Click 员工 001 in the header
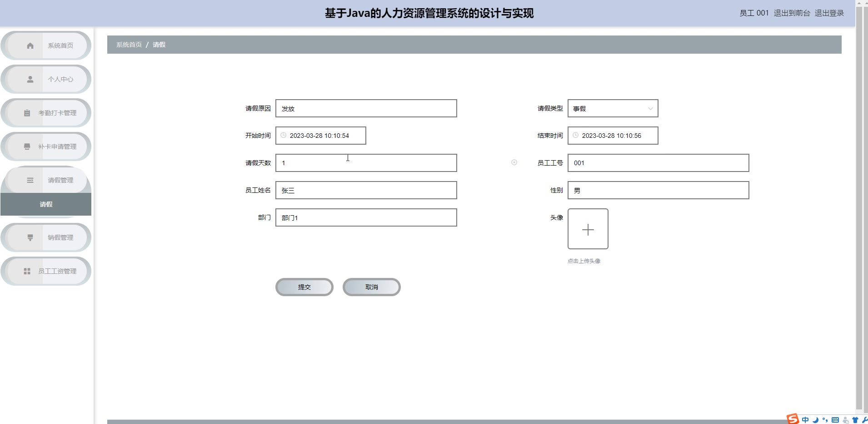Viewport: 868px width, 424px height. 754,13
